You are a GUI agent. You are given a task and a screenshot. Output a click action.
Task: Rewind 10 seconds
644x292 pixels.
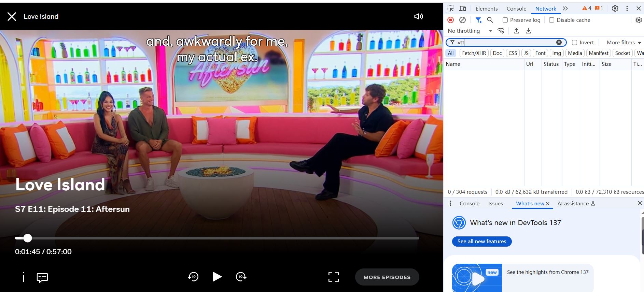tap(193, 277)
